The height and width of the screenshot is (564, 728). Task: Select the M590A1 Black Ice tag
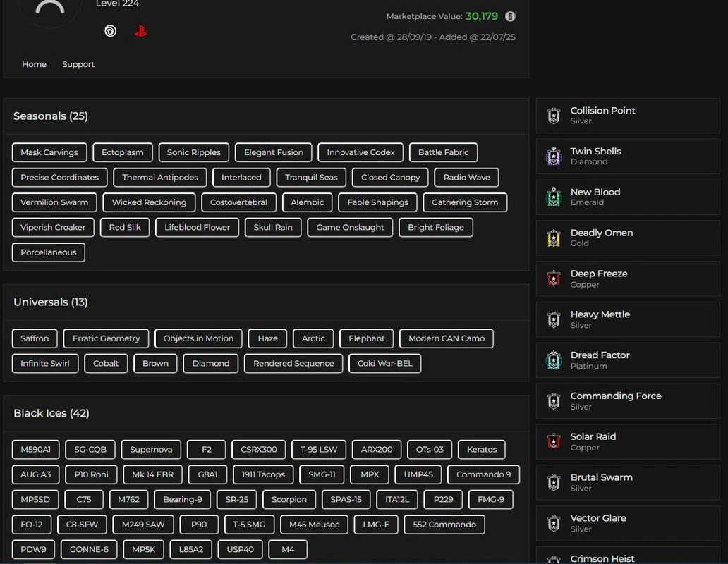coord(35,450)
